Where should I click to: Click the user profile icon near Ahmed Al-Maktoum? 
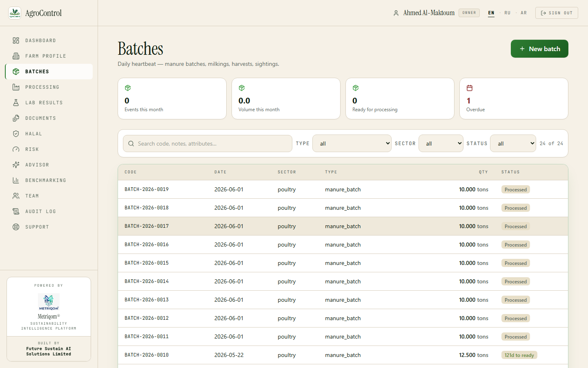(396, 13)
